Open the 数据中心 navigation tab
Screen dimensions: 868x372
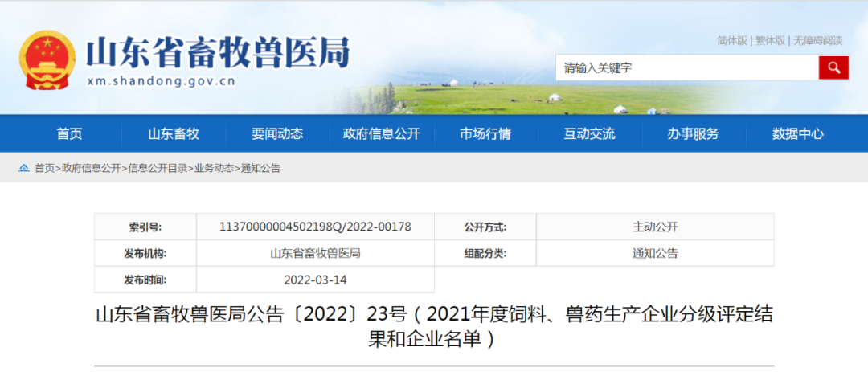coord(798,133)
